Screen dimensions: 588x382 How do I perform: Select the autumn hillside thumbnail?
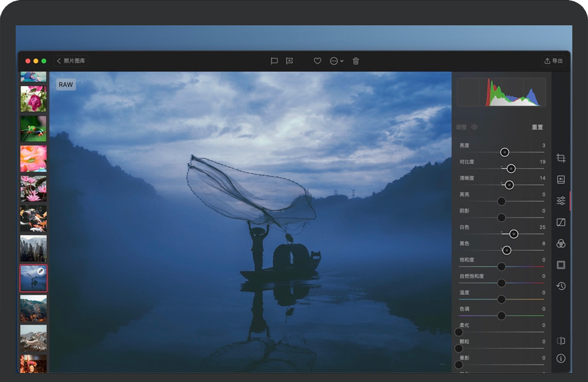tap(33, 308)
